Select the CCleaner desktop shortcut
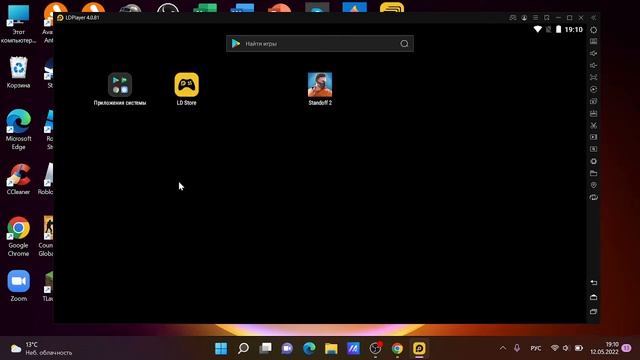Viewport: 640px width, 360px height. pyautogui.click(x=18, y=179)
